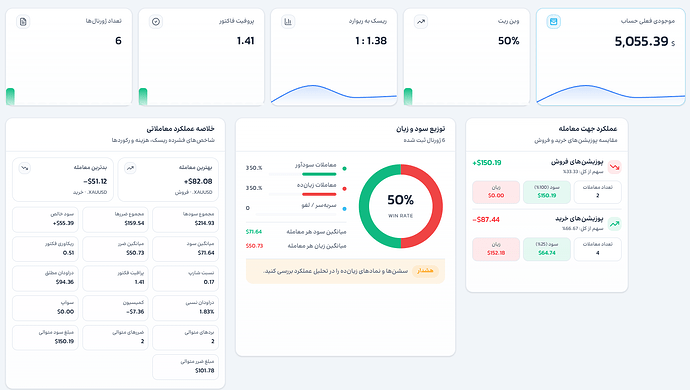Click the commission cell -$7.36
This screenshot has height=390, width=690.
click(115, 308)
